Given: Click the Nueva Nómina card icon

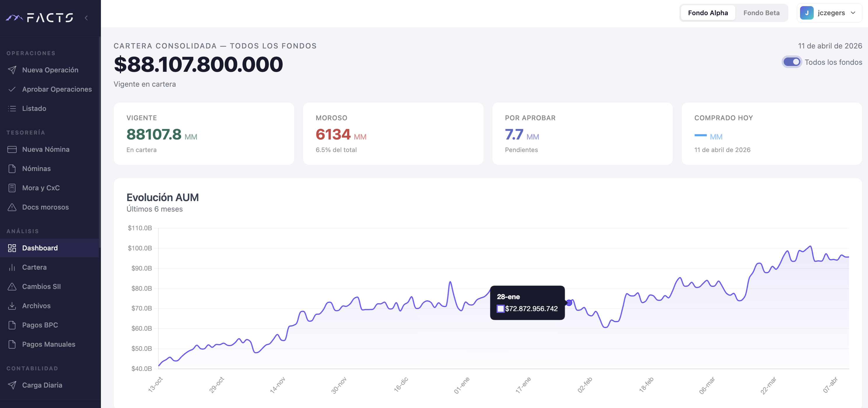Looking at the screenshot, I should click(12, 149).
